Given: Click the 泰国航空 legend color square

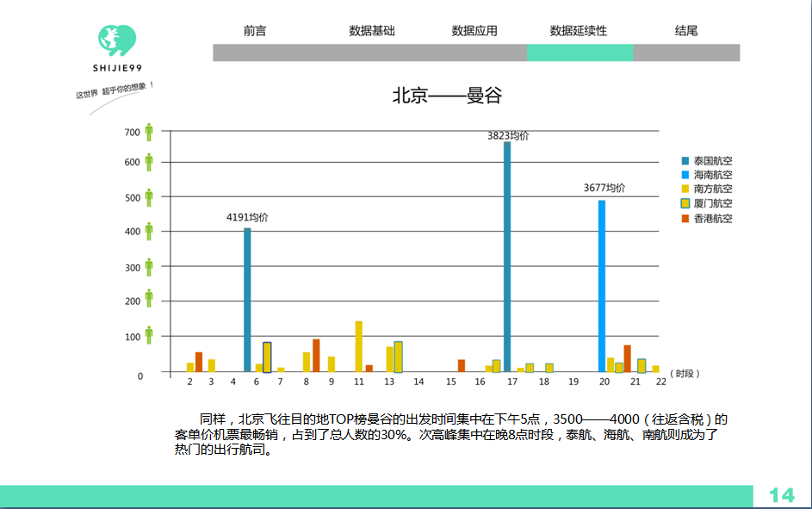Looking at the screenshot, I should click(x=685, y=161).
